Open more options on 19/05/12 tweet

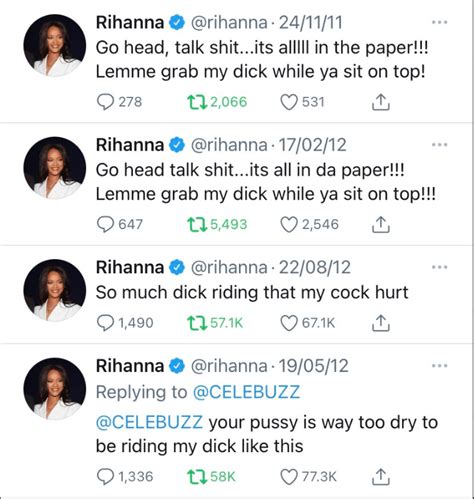coord(439,366)
